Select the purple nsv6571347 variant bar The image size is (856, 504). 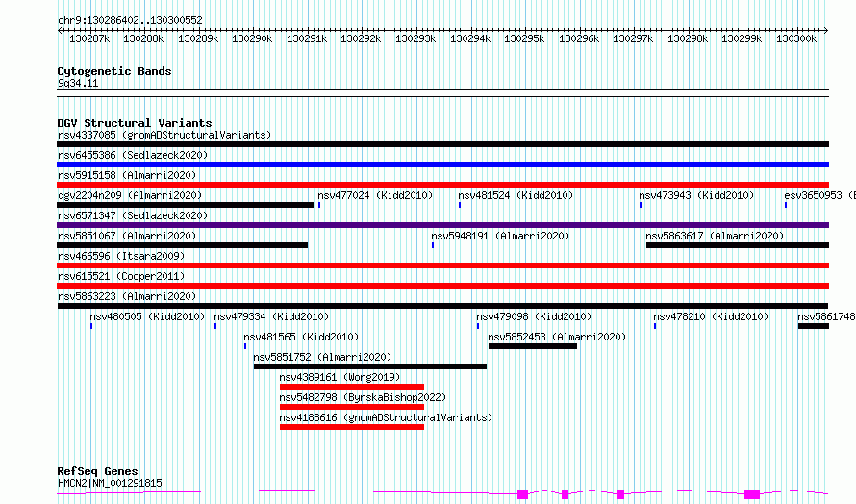point(442,225)
